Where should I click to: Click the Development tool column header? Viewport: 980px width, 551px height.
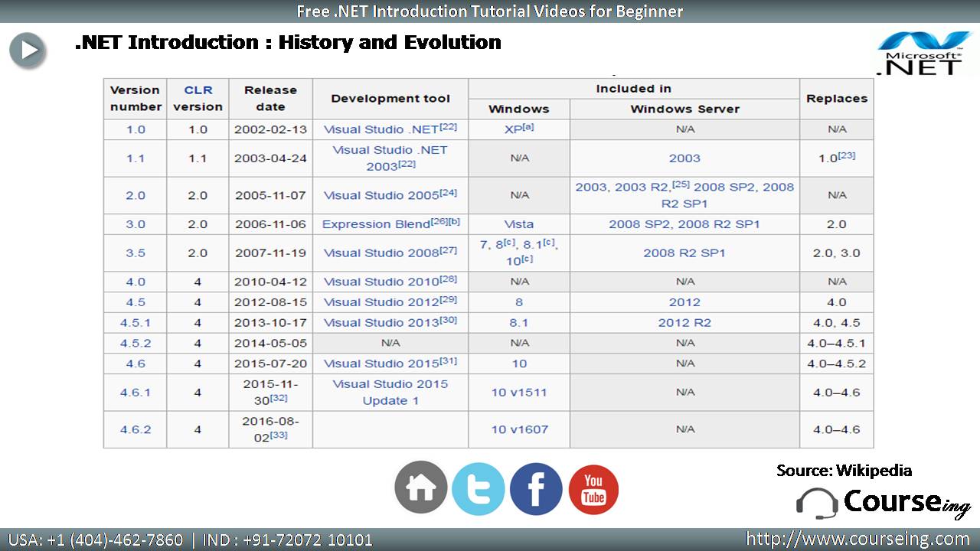pyautogui.click(x=390, y=99)
